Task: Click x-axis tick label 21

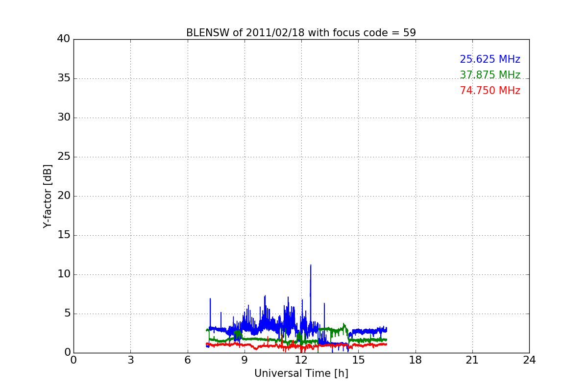Action: coord(472,360)
